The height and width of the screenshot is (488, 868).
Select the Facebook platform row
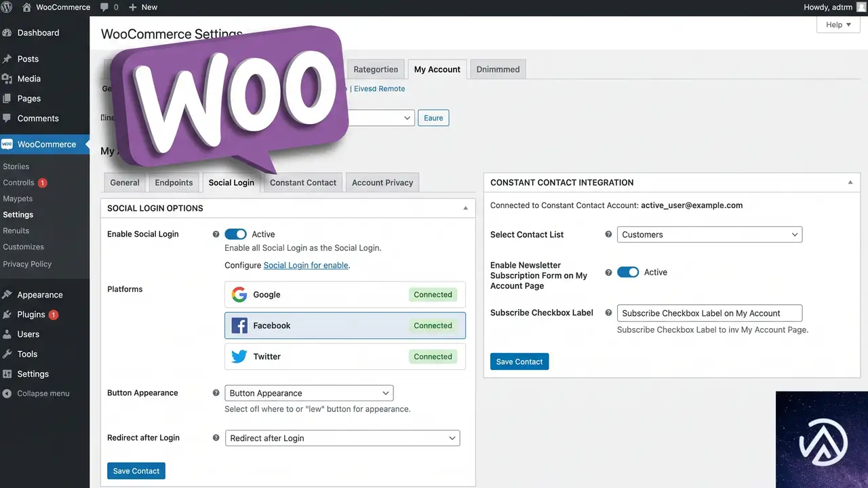click(x=345, y=325)
